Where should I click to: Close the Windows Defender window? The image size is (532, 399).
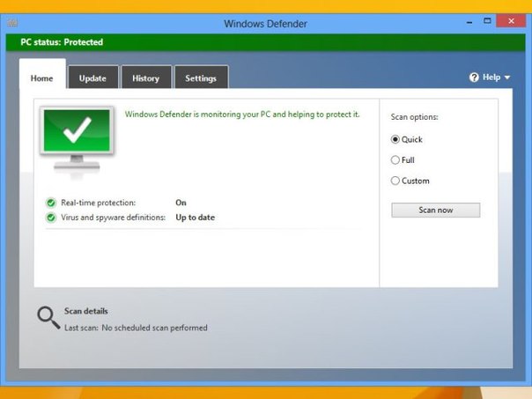511,21
